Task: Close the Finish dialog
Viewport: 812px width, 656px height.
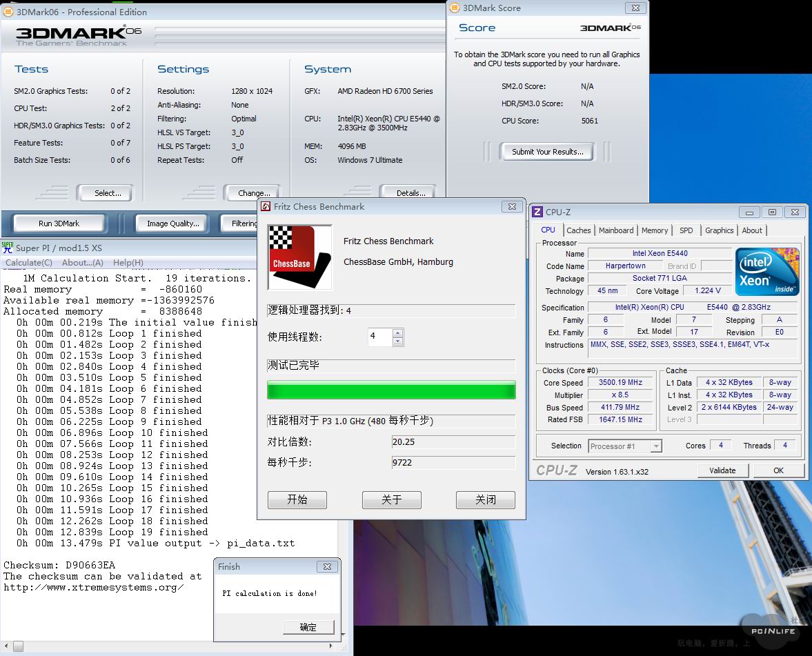Action: tap(327, 567)
